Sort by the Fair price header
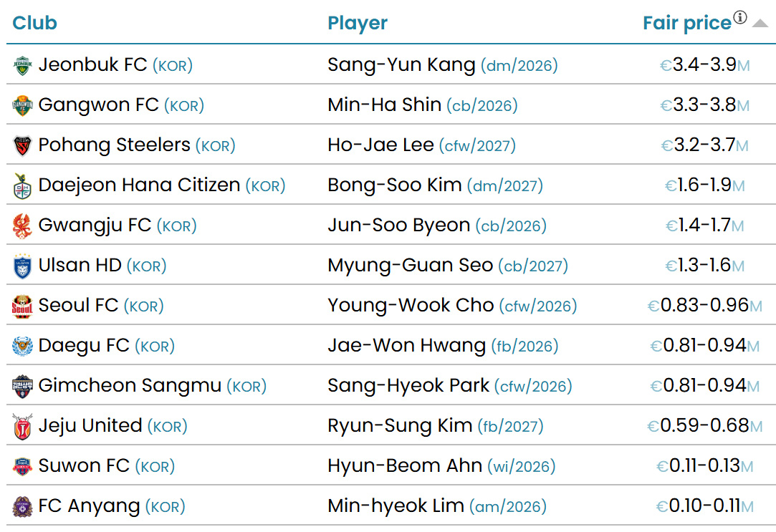Viewport: 776px width, 532px height. 686,23
